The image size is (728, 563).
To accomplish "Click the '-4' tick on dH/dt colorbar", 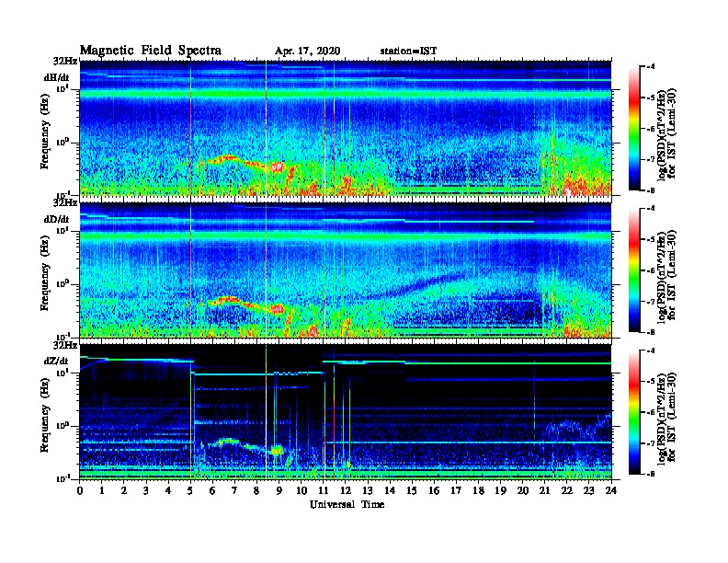I will pyautogui.click(x=651, y=67).
